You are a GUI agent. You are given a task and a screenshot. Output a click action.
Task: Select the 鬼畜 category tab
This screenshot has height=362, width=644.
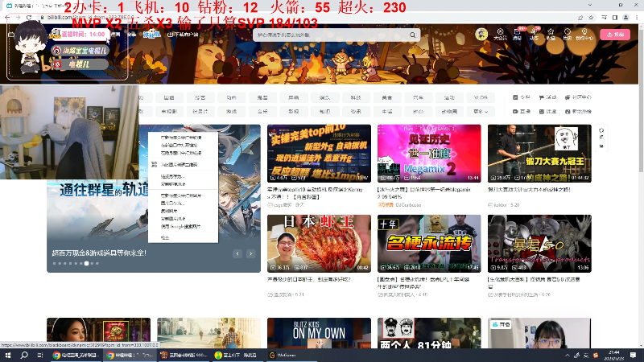pyautogui.click(x=262, y=97)
